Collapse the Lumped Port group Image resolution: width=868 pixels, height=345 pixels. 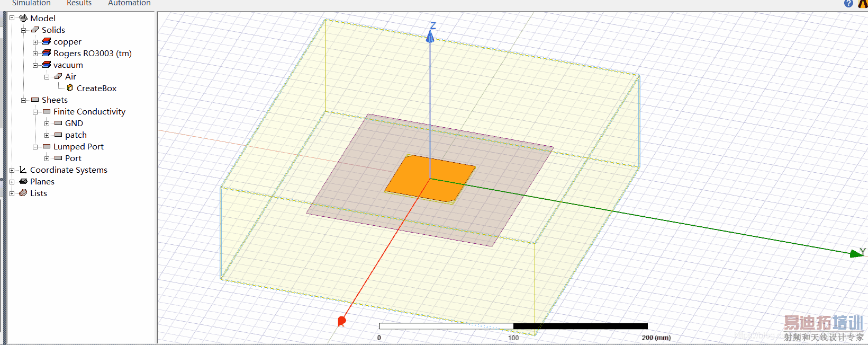click(35, 147)
